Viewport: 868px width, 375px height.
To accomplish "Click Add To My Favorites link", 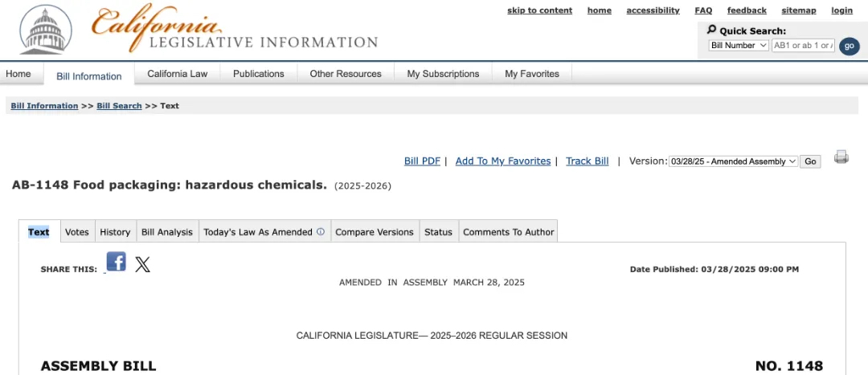I will point(502,161).
